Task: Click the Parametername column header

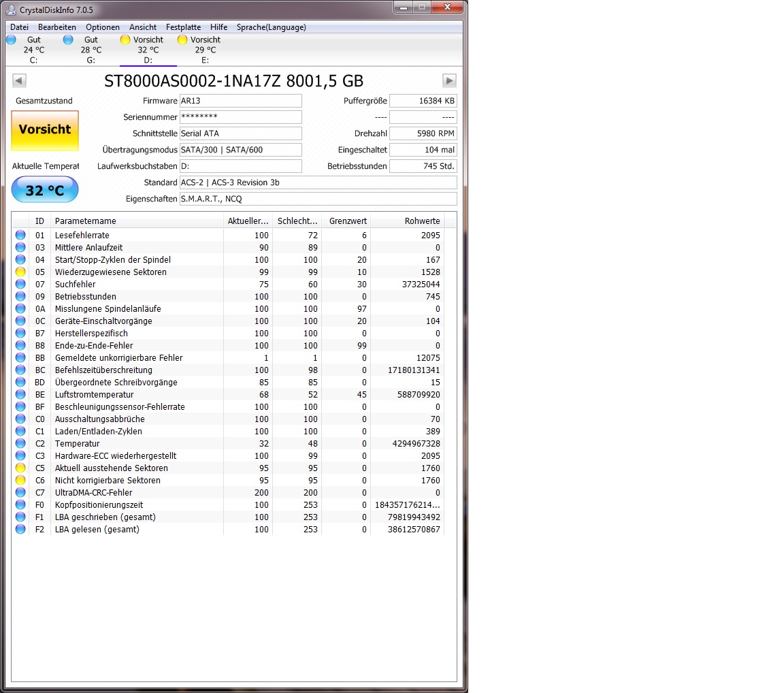Action: click(x=137, y=221)
